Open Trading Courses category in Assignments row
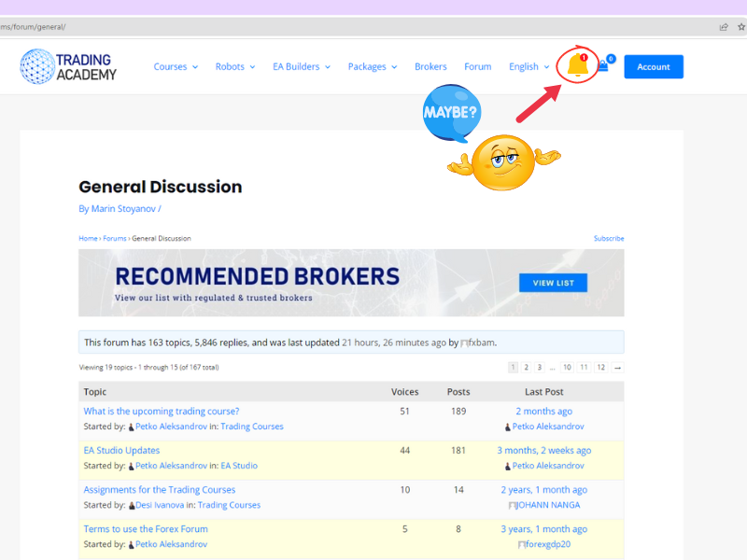 point(229,505)
